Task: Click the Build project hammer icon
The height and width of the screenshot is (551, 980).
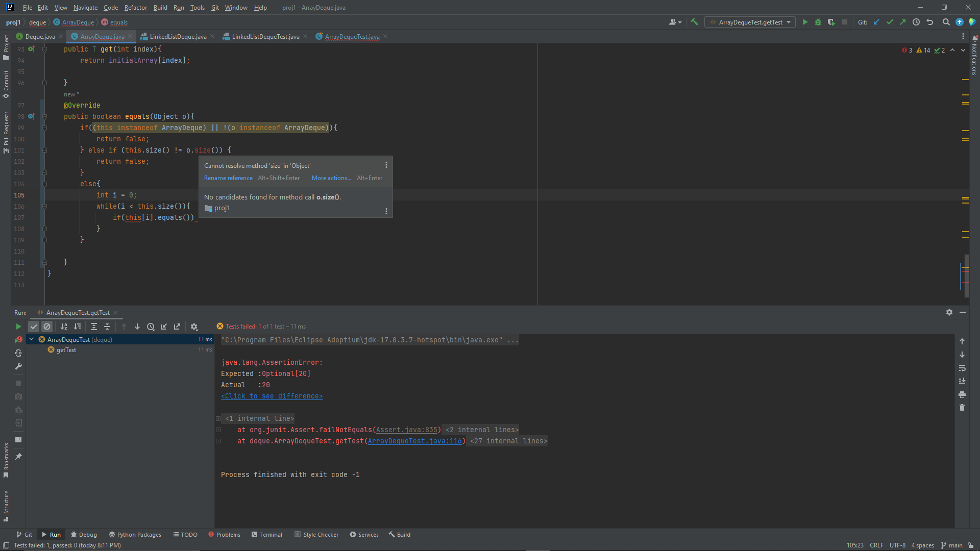Action: click(x=694, y=22)
